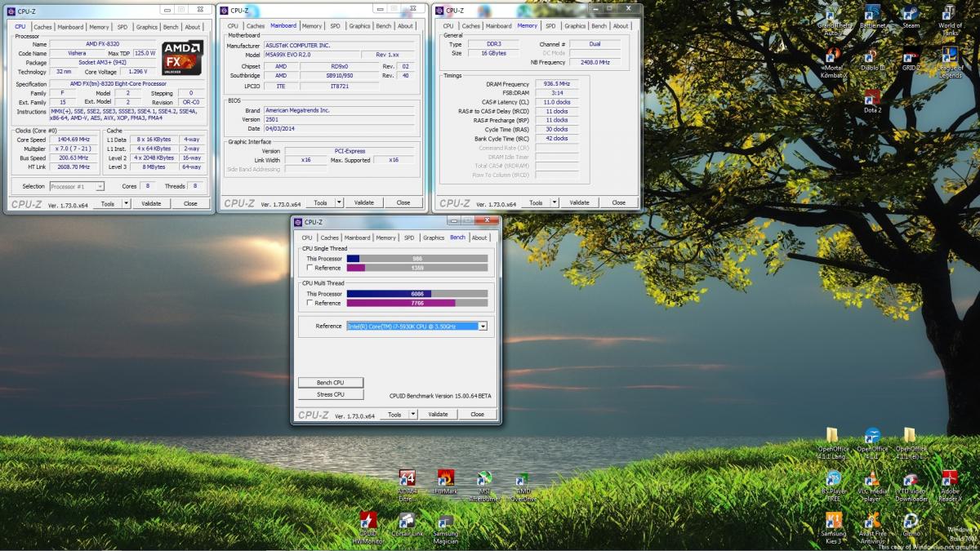Select the Bench tab in Mainboard window
This screenshot has height=551, width=980.
(x=383, y=26)
